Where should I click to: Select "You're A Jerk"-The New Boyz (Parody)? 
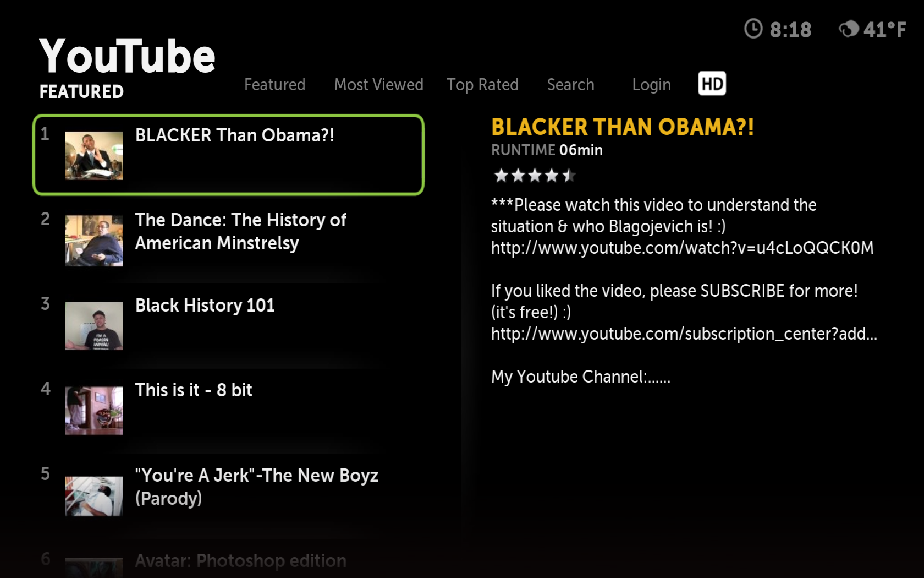[x=257, y=487]
